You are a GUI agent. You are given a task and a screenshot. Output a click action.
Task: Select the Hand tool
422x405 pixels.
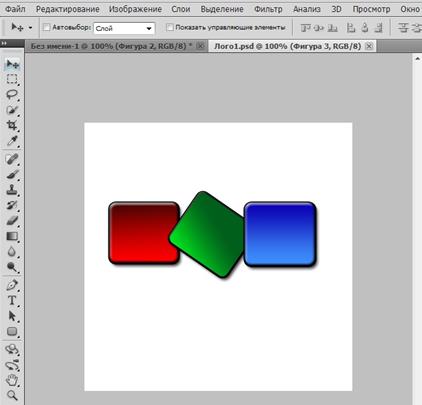(x=12, y=380)
